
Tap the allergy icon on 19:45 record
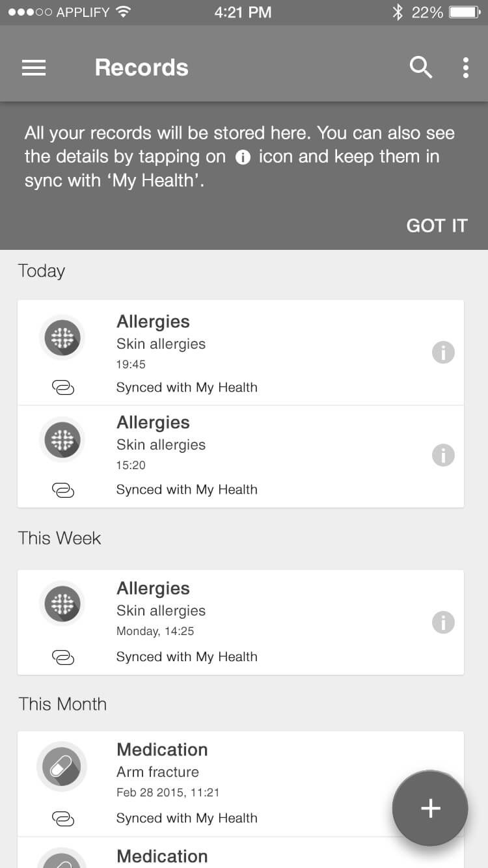[62, 337]
